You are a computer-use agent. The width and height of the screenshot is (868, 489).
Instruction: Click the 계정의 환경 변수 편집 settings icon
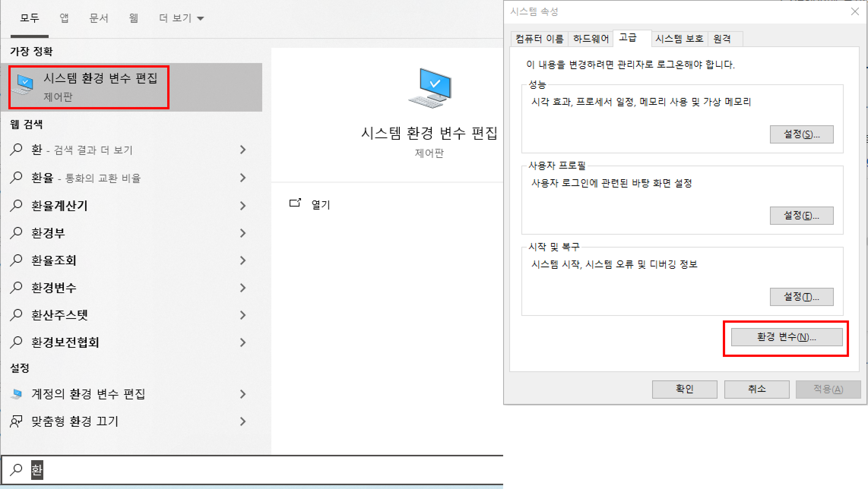[16, 394]
